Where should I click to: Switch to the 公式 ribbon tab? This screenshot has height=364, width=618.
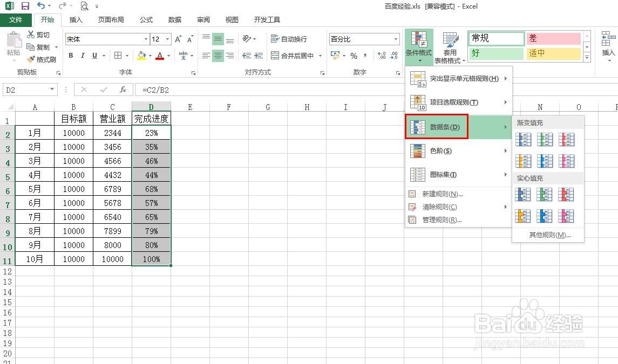[146, 20]
